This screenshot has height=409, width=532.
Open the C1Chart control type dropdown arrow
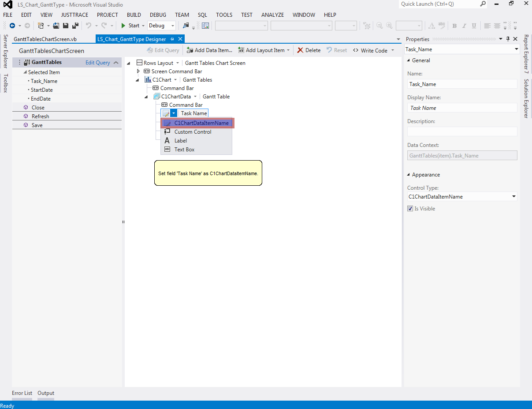point(175,80)
